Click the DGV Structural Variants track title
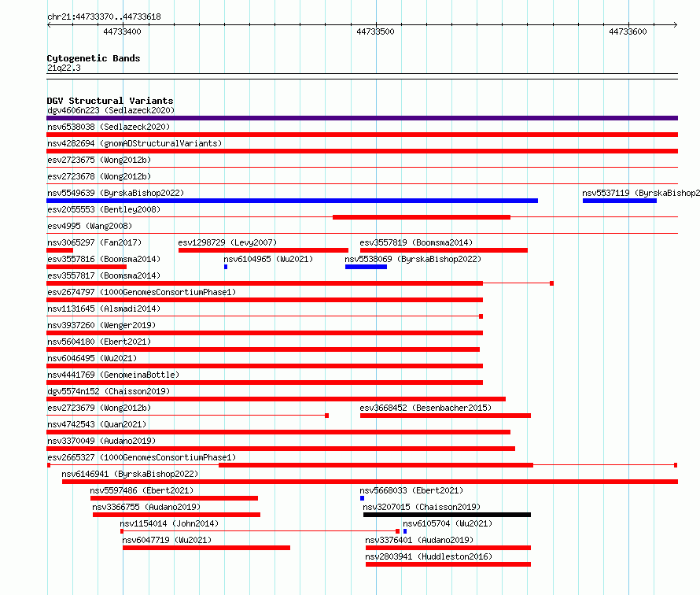The height and width of the screenshot is (595, 700). pyautogui.click(x=110, y=101)
